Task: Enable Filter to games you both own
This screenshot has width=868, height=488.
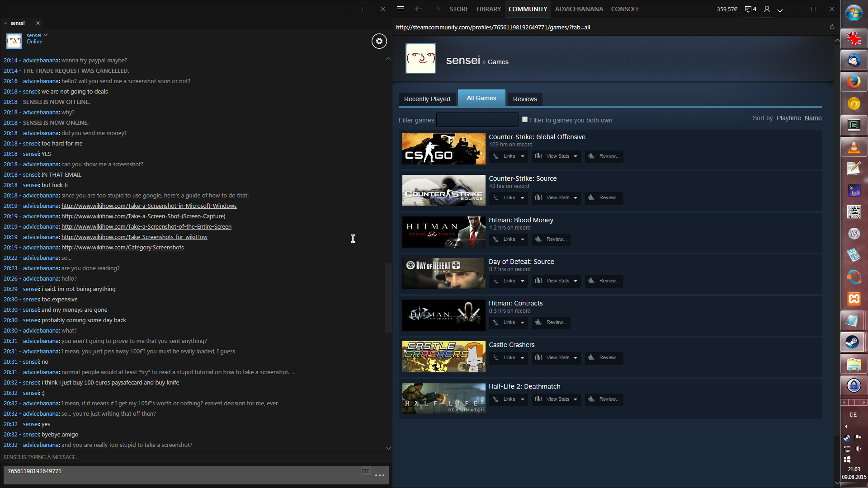Action: tap(525, 120)
